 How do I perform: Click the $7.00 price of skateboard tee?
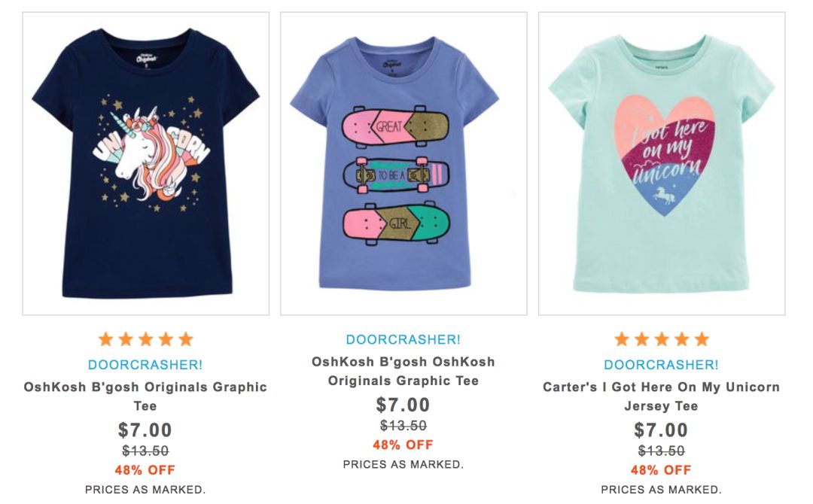pos(403,405)
